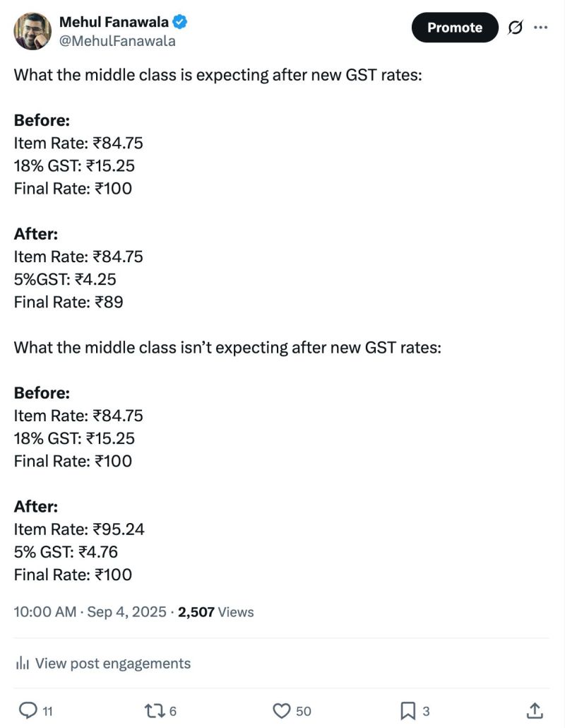This screenshot has height=728, width=565.
Task: Click the reply count number 11
Action: (x=47, y=711)
